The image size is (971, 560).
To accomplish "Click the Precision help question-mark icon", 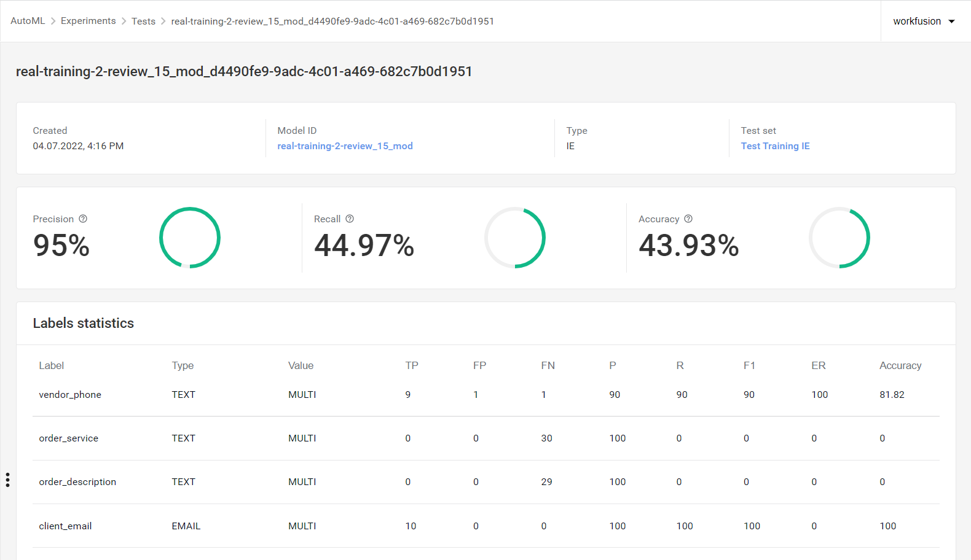I will click(x=83, y=219).
